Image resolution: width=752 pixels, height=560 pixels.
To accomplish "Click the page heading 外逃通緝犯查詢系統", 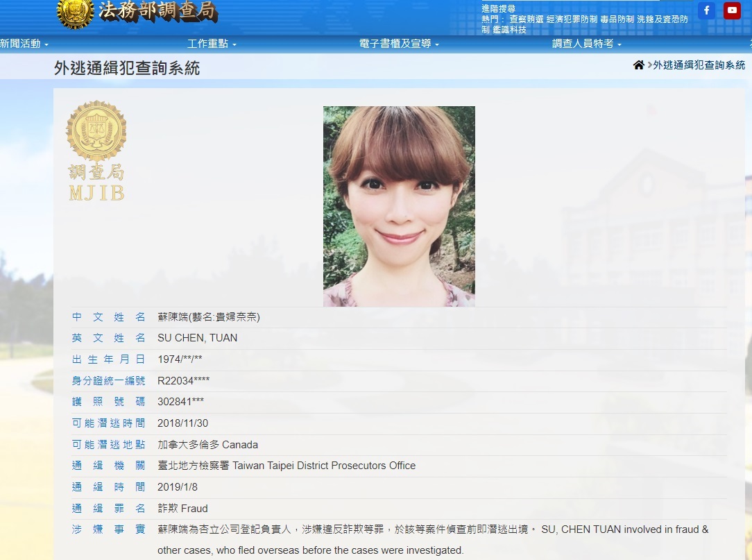I will (127, 68).
